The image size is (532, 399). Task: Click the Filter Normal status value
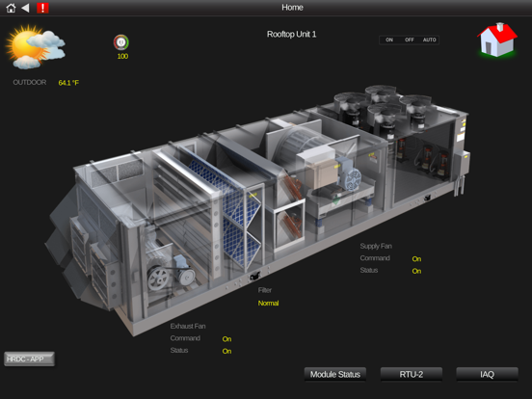[x=268, y=303]
